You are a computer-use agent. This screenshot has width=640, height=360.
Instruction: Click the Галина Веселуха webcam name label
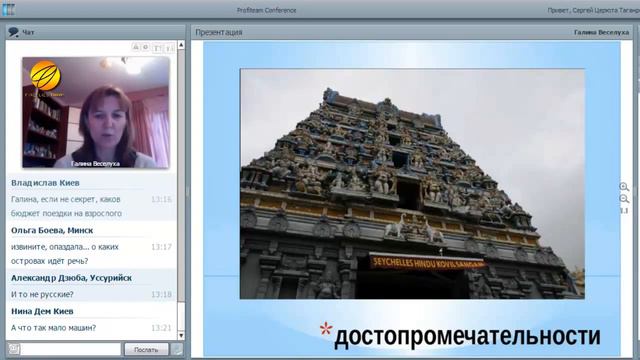[x=96, y=164]
